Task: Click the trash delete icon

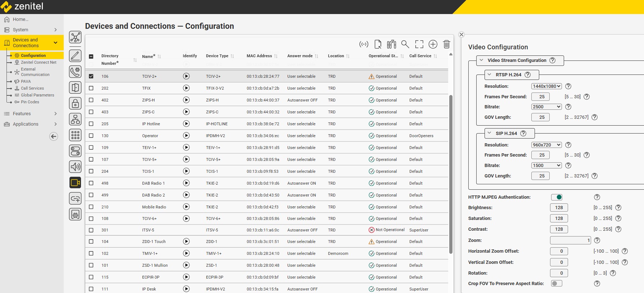Action: [x=446, y=44]
